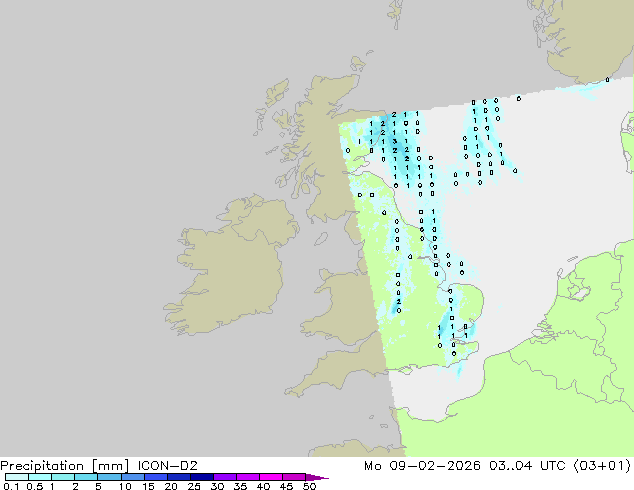Click the arrow-shaped above-50 mm legend tip
Screen dimensions: 634x490
tap(317, 478)
